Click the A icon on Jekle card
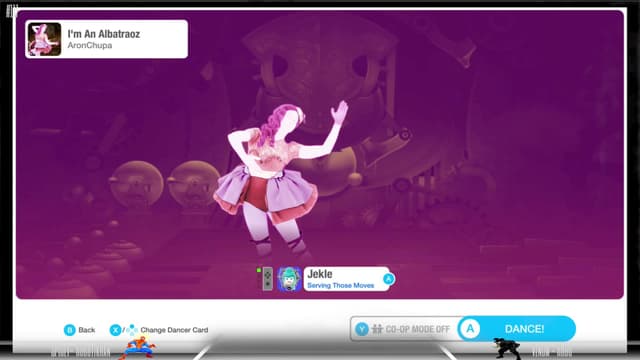This screenshot has height=360, width=640. coord(388,279)
